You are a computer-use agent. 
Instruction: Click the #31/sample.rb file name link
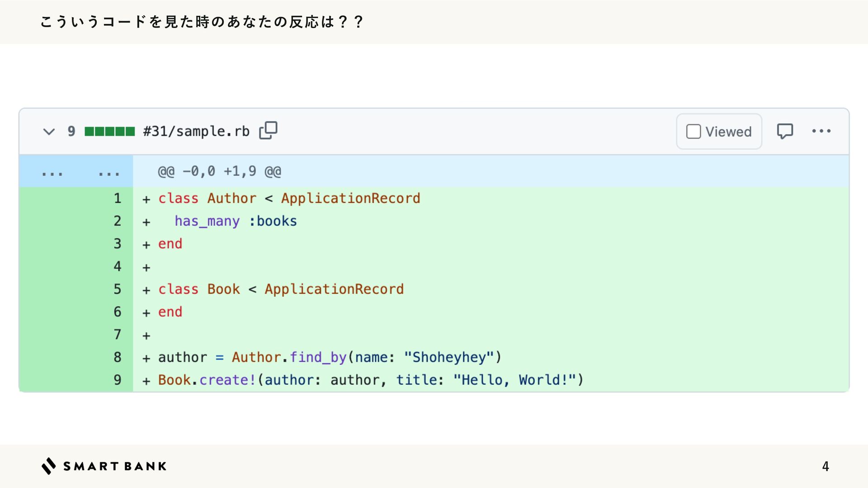tap(196, 131)
